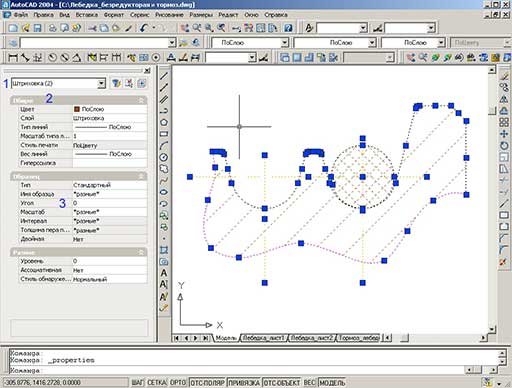Open the layer list dropdown arrow
512x388 pixels.
click(x=172, y=43)
